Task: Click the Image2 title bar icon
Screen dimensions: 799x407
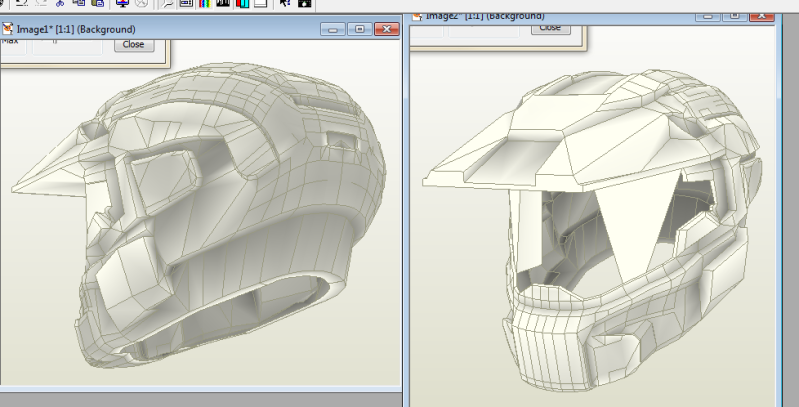Action: click(x=417, y=17)
